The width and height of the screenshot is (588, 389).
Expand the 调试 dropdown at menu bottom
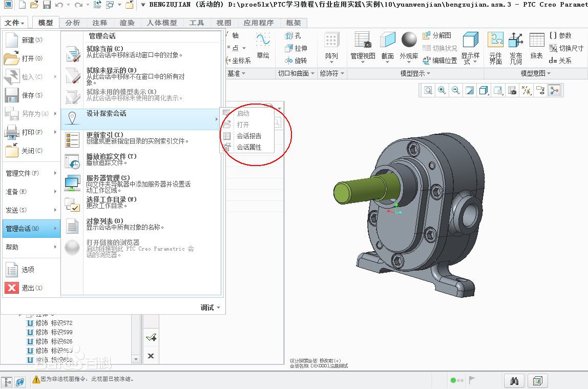pyautogui.click(x=211, y=308)
